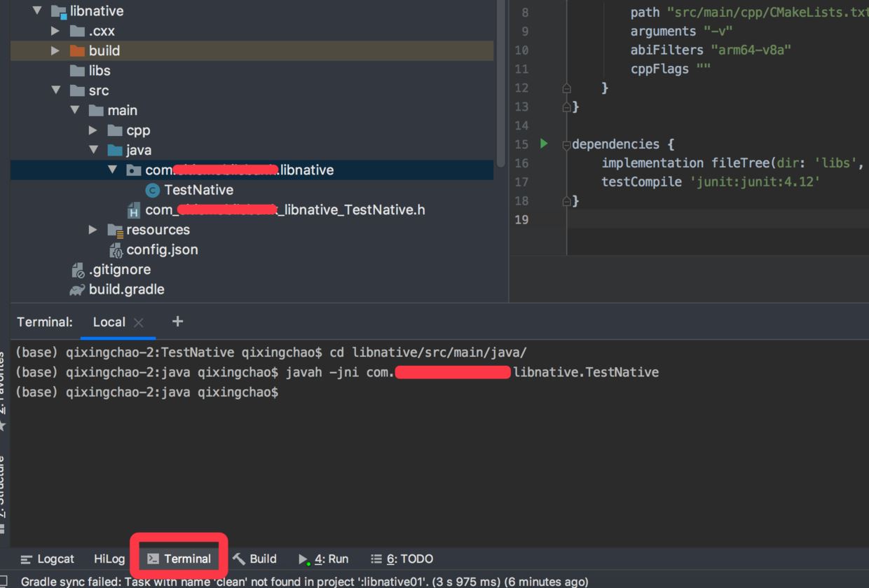The width and height of the screenshot is (869, 588).
Task: Open the TestNative.h header file
Action: tap(285, 210)
